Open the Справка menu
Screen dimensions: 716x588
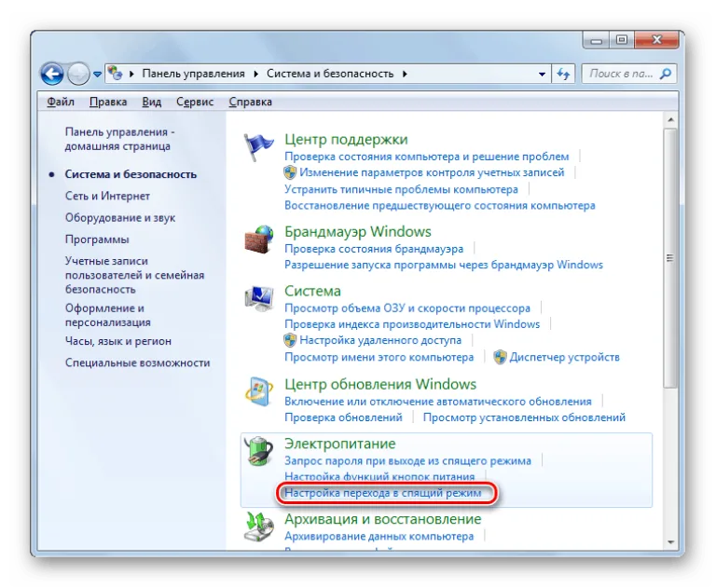pyautogui.click(x=250, y=102)
